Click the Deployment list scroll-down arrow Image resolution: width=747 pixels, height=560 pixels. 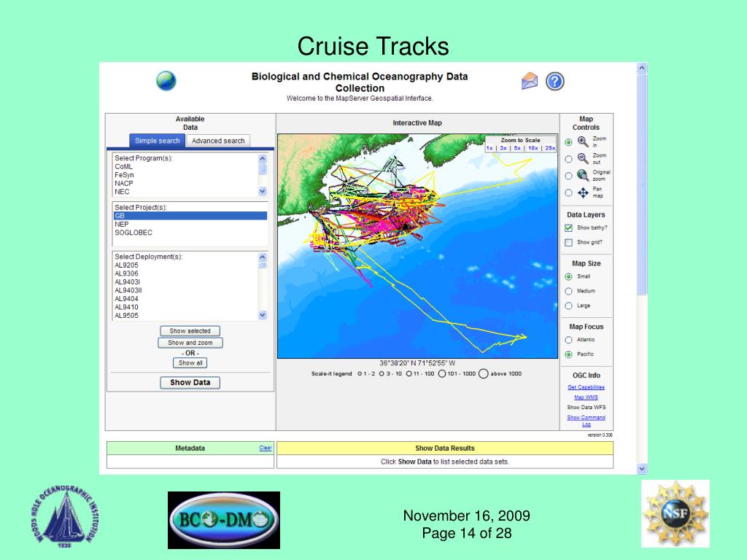pos(263,315)
